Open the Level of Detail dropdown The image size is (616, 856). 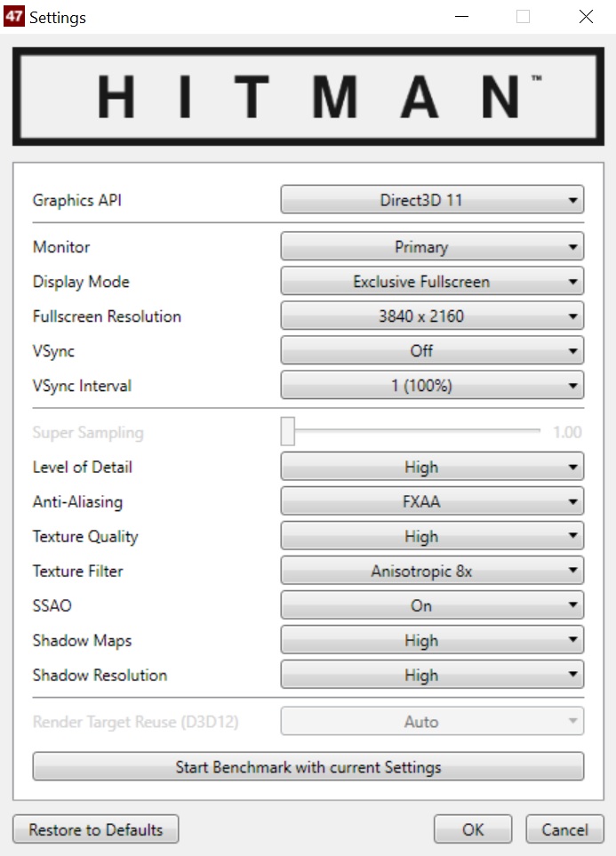pos(432,467)
